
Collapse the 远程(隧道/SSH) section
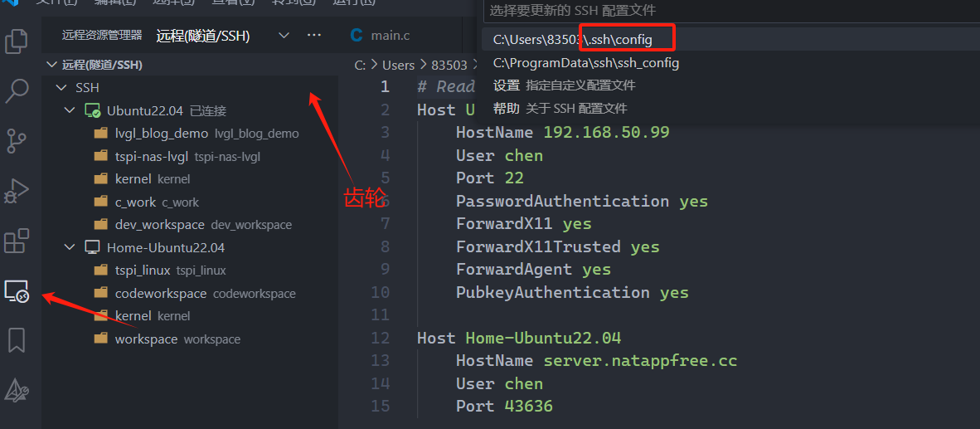pos(52,65)
